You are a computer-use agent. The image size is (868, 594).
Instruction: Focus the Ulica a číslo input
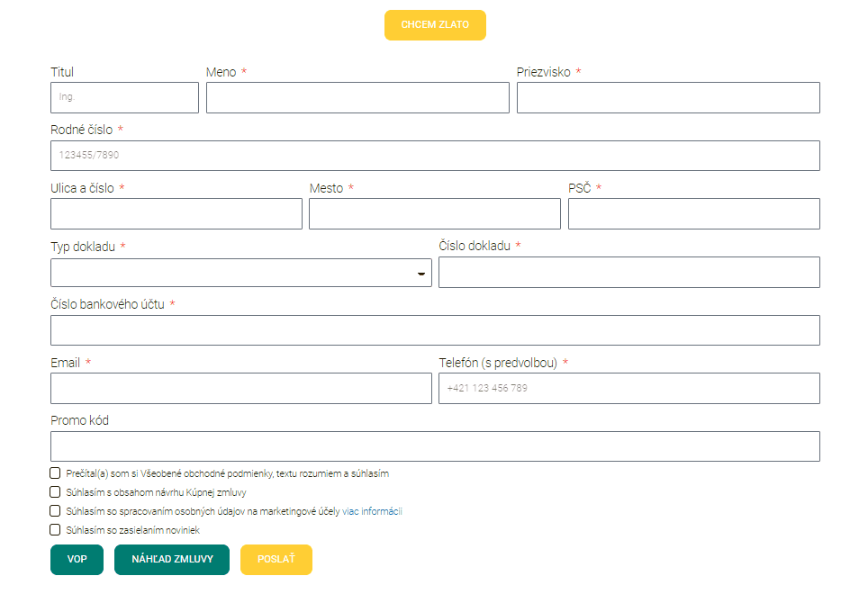coord(176,213)
